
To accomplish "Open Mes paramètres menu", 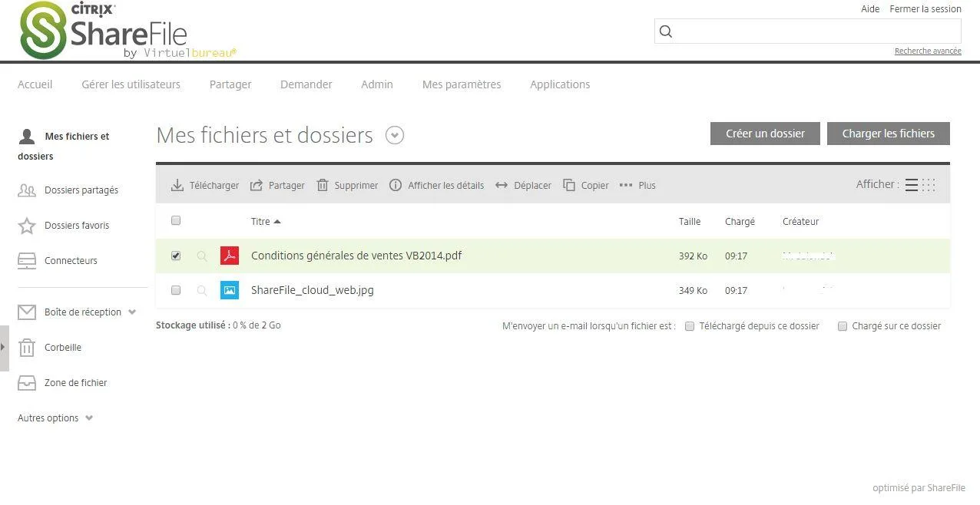I will (x=462, y=84).
